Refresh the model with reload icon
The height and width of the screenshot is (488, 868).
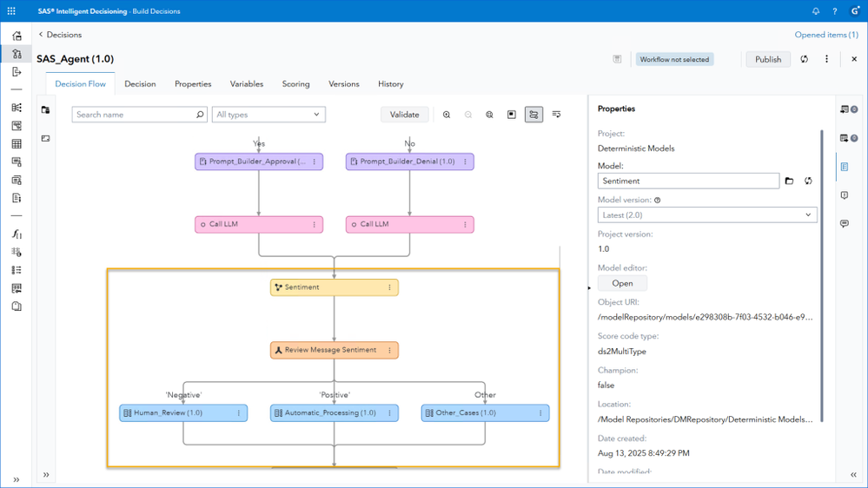[808, 181]
